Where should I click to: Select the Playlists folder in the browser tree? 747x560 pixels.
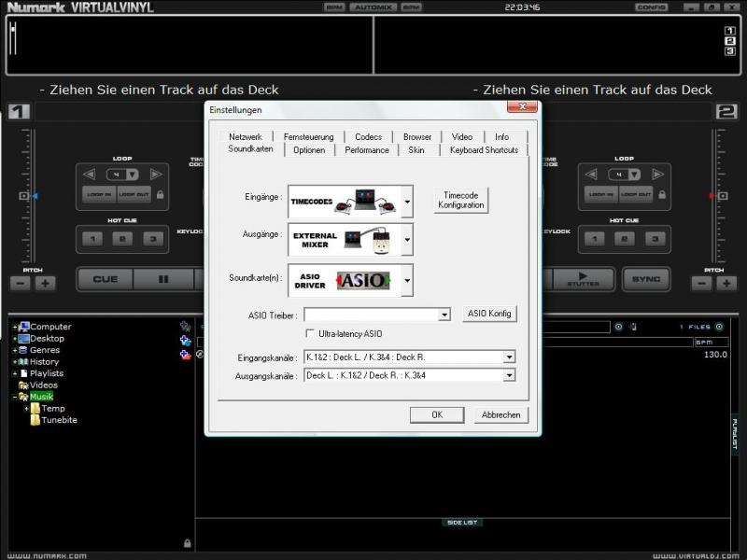coord(47,373)
